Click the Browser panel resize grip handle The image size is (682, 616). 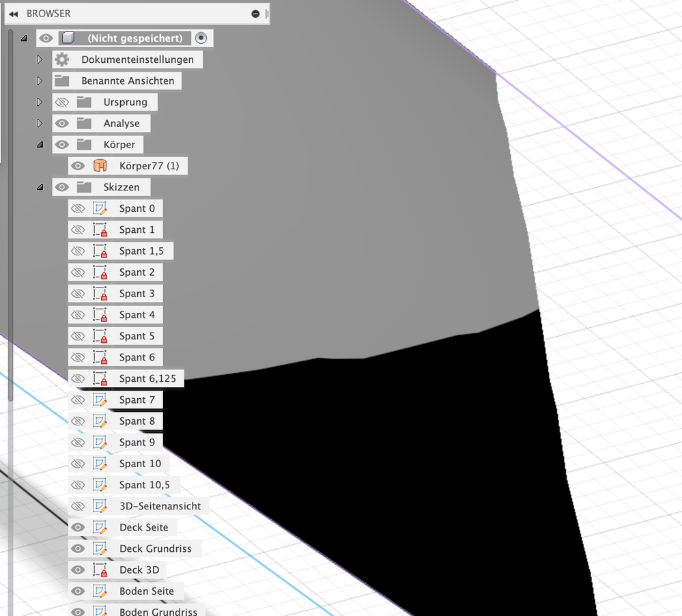point(267,14)
